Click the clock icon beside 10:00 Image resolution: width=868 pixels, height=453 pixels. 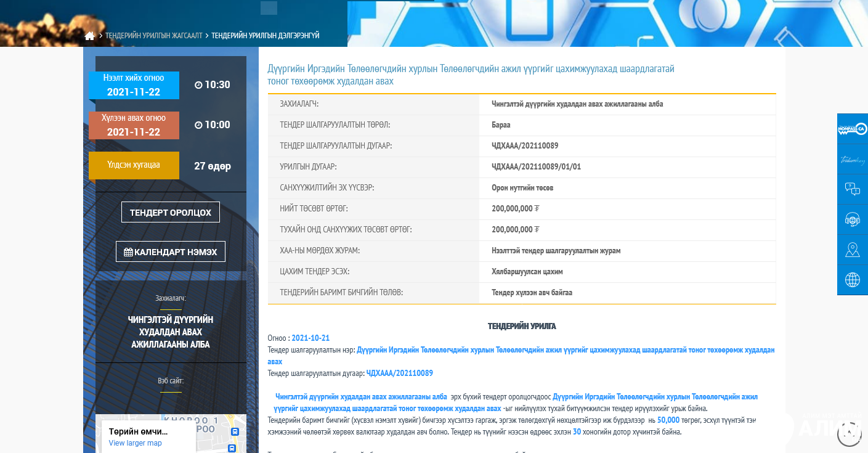(198, 125)
